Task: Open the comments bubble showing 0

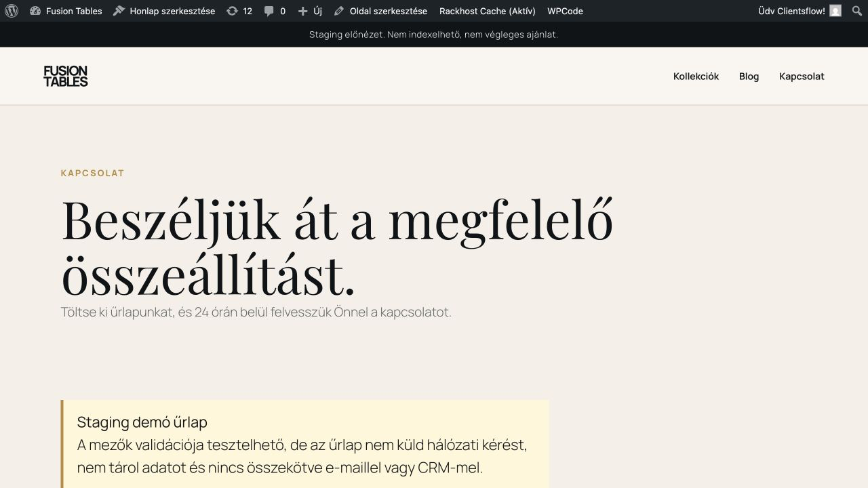Action: [275, 11]
